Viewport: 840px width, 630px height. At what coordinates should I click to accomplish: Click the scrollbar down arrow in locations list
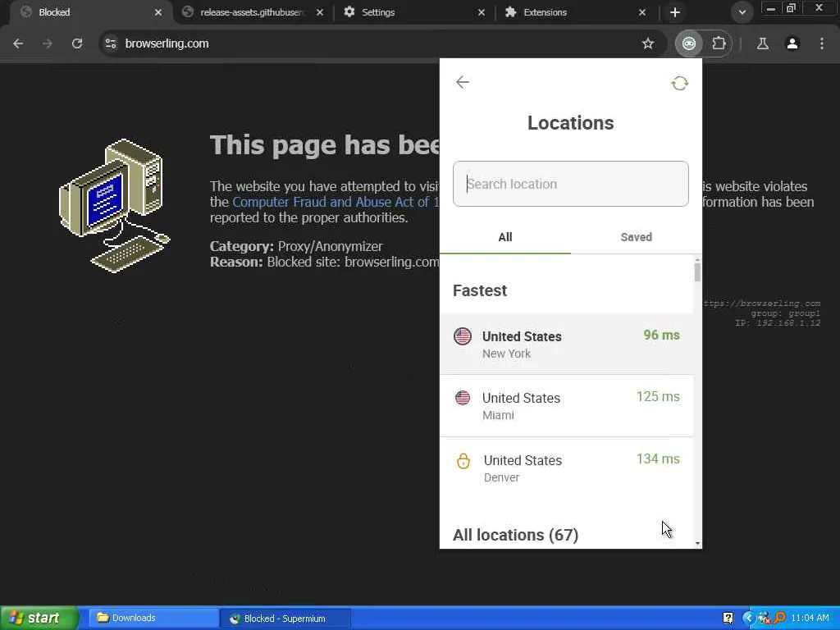click(697, 543)
